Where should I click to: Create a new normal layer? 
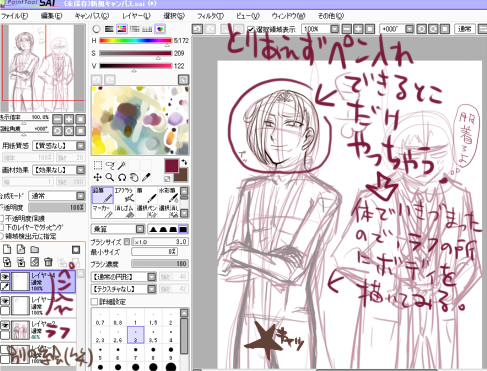(x=7, y=249)
